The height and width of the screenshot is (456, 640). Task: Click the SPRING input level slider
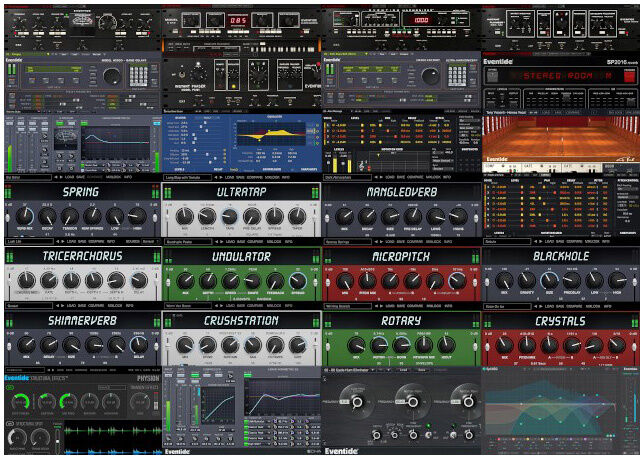click(x=8, y=218)
